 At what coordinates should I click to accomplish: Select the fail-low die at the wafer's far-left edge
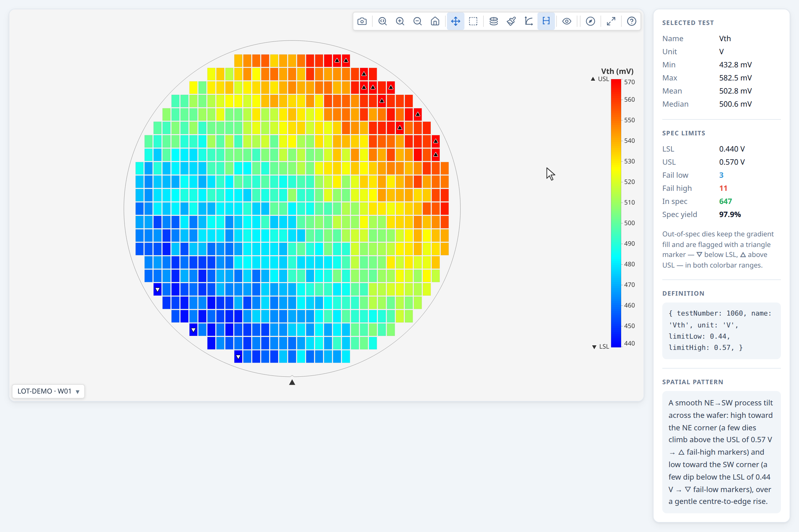(x=158, y=289)
